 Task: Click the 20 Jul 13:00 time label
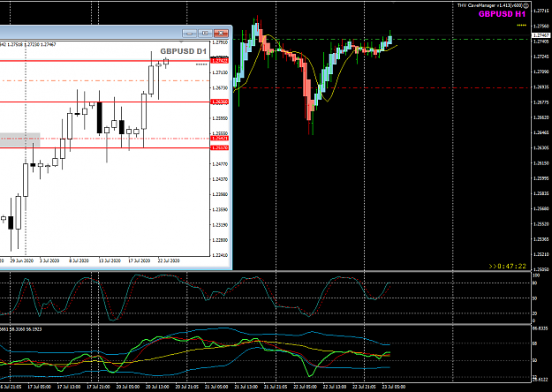[x=157, y=387]
